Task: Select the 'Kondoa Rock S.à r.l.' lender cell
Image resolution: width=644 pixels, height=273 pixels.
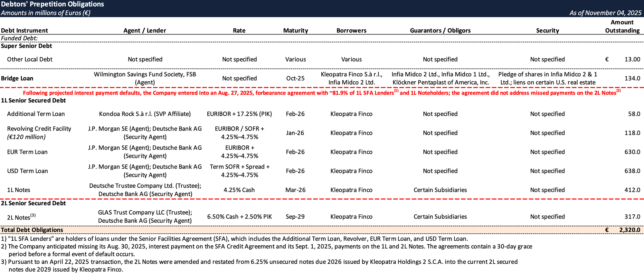Action: 145,114
